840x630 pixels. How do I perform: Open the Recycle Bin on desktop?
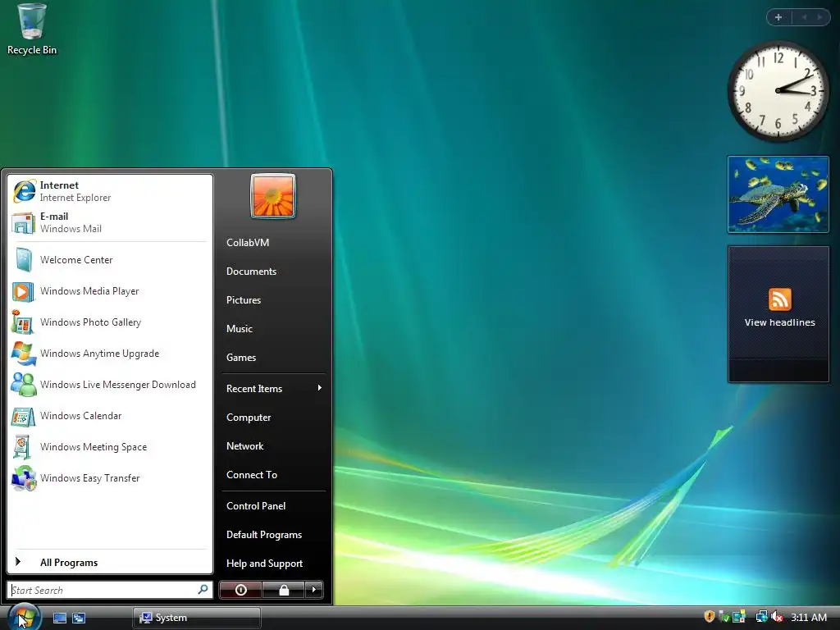pos(32,30)
